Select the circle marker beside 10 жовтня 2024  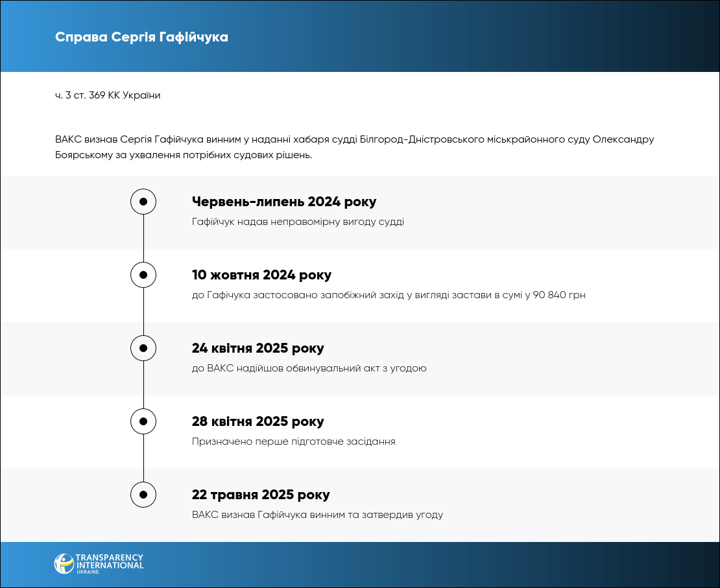tap(143, 275)
